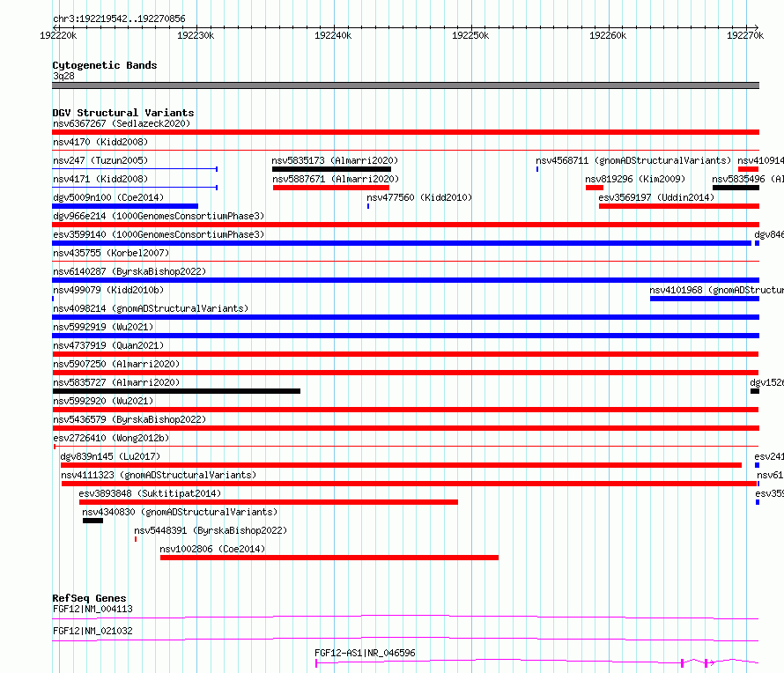Click the nsv477560 (Kidd2010) label
Image resolution: width=784 pixels, height=673 pixels.
point(419,197)
